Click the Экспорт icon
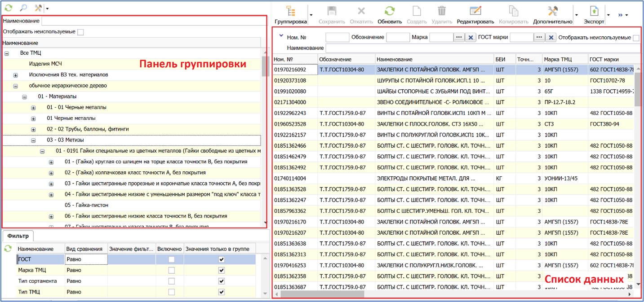The width and height of the screenshot is (644, 302). 594,12
